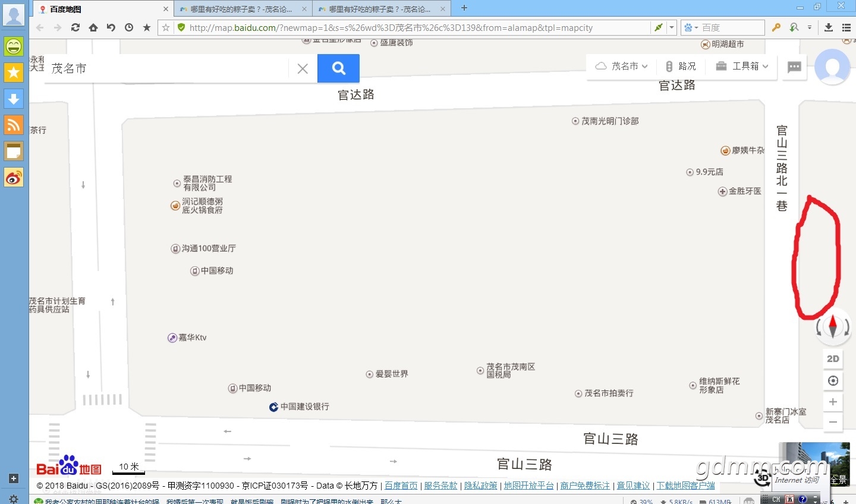Go to browser home page icon
The image size is (856, 504).
pos(93,27)
